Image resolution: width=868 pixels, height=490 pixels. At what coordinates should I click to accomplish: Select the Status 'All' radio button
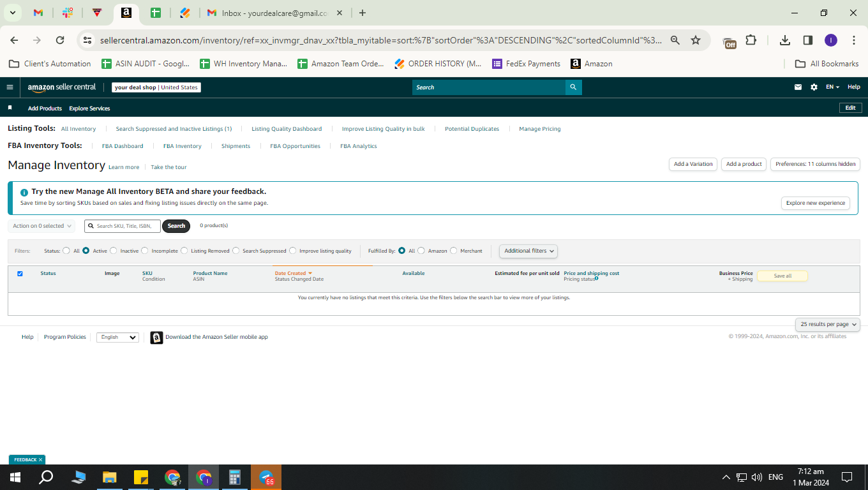66,251
